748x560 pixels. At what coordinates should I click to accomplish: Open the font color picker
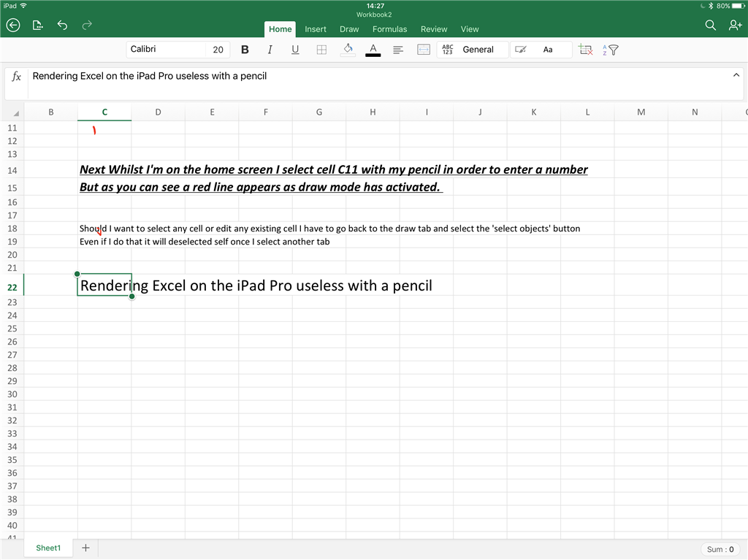pyautogui.click(x=373, y=50)
